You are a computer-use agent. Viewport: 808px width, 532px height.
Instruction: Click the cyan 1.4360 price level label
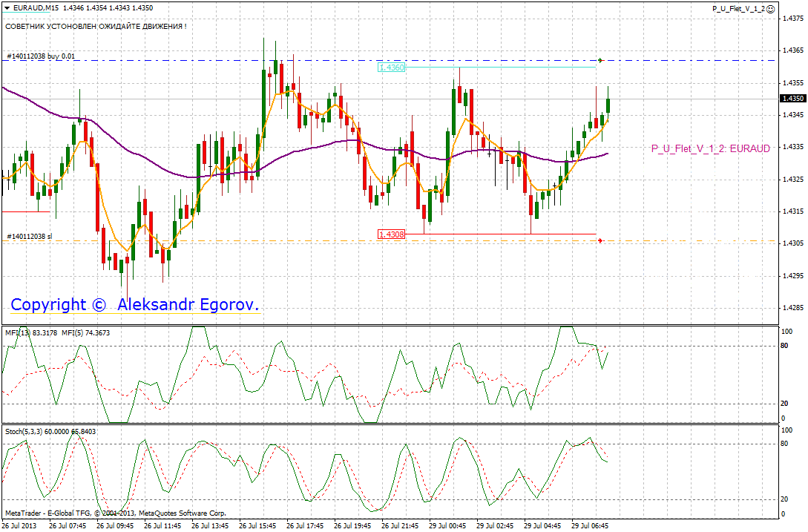click(391, 68)
